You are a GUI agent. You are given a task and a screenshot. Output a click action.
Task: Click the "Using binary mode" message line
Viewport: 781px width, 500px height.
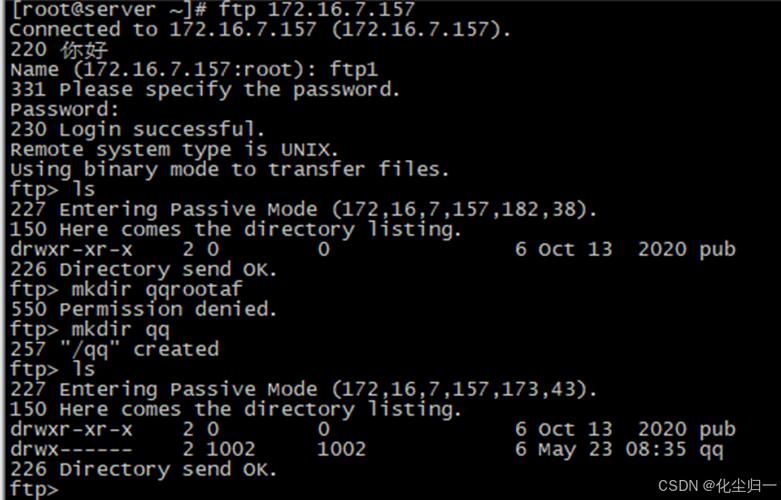[x=229, y=169]
